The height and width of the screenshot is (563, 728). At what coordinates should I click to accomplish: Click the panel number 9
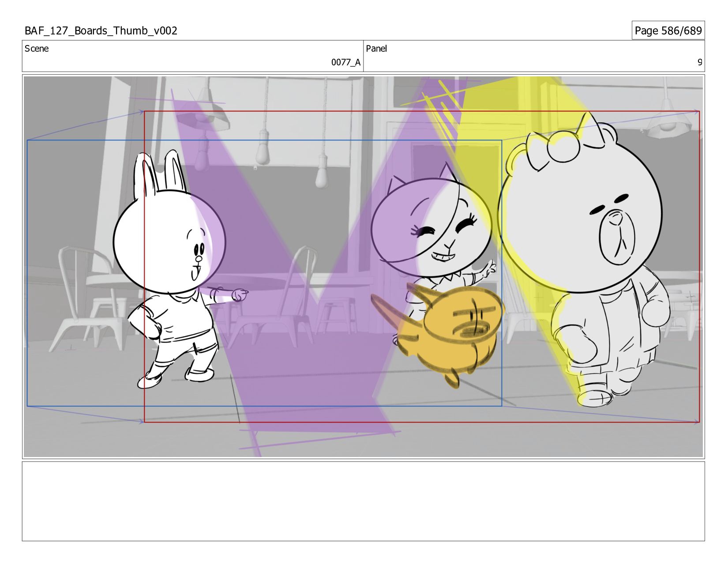[699, 62]
